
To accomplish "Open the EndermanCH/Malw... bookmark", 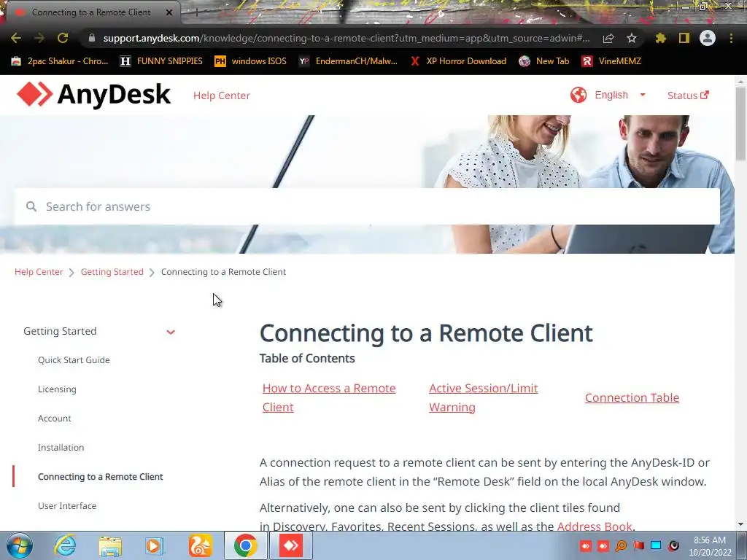I will point(348,61).
